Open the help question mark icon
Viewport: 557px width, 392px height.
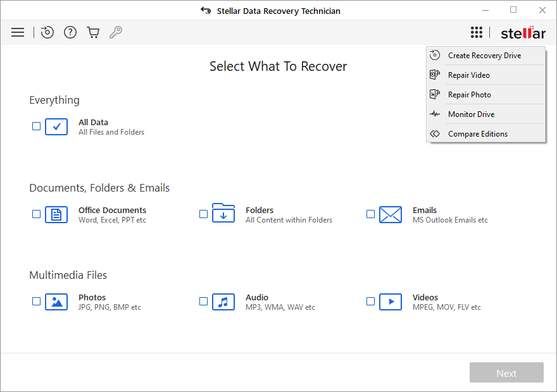[70, 32]
